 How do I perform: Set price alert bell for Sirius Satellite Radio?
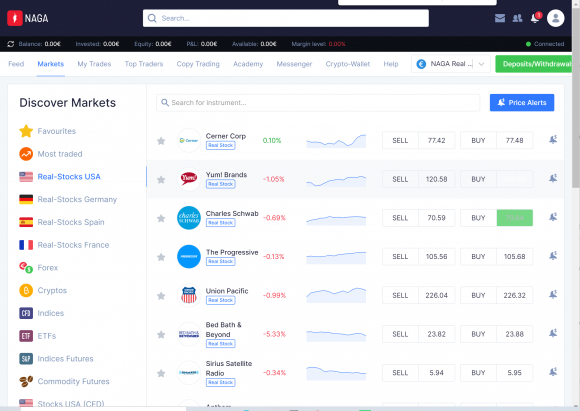click(x=553, y=372)
